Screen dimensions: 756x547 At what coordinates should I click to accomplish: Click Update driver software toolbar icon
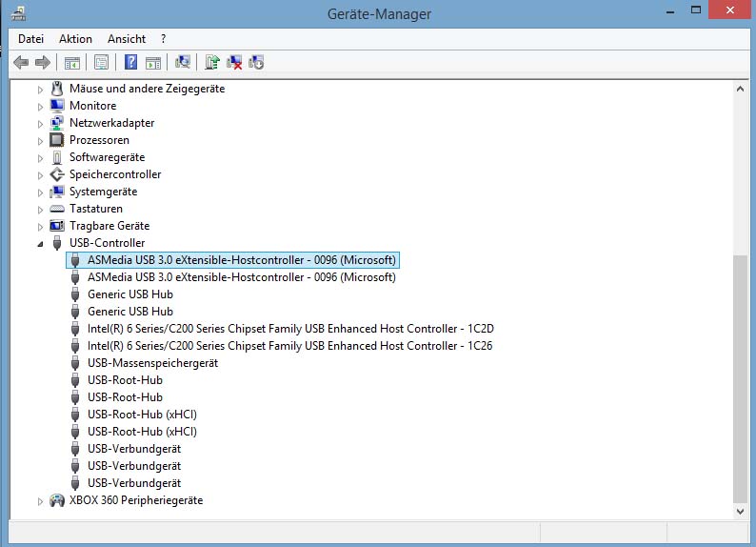pyautogui.click(x=212, y=62)
